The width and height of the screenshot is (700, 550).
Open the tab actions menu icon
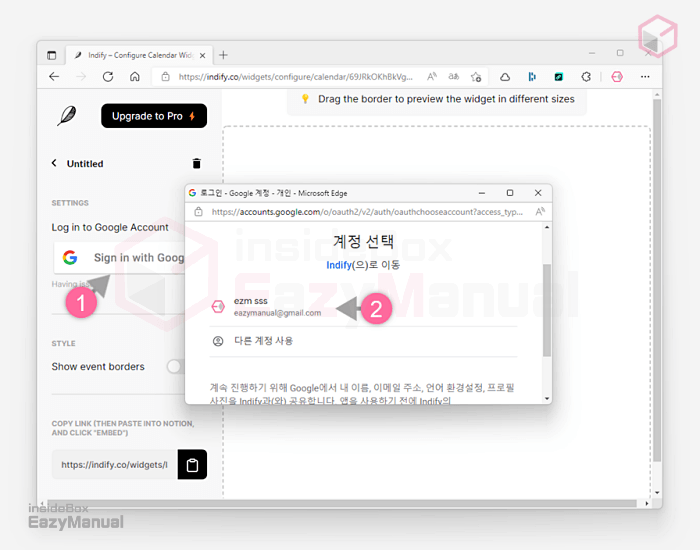(x=52, y=55)
